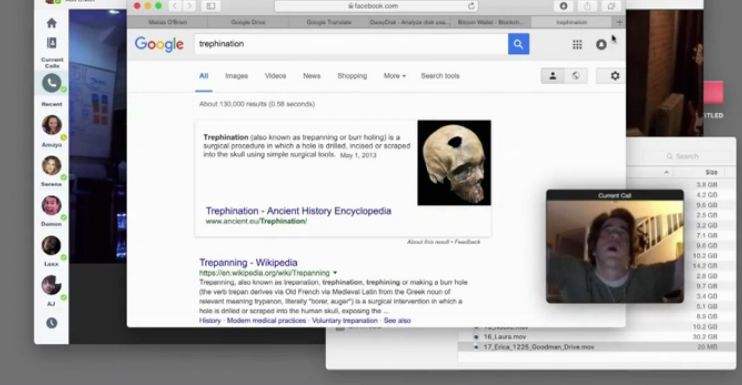742x385 pixels.
Task: Click the Current Call video window
Action: 615,246
